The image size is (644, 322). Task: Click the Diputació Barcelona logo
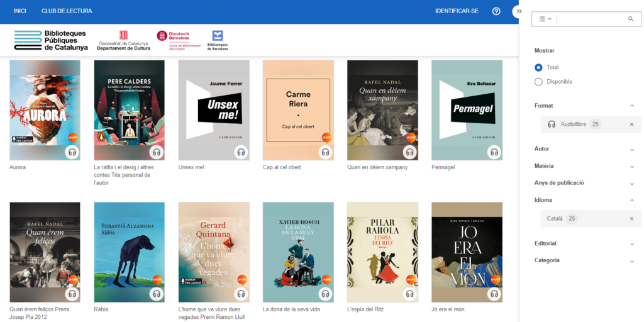click(179, 40)
